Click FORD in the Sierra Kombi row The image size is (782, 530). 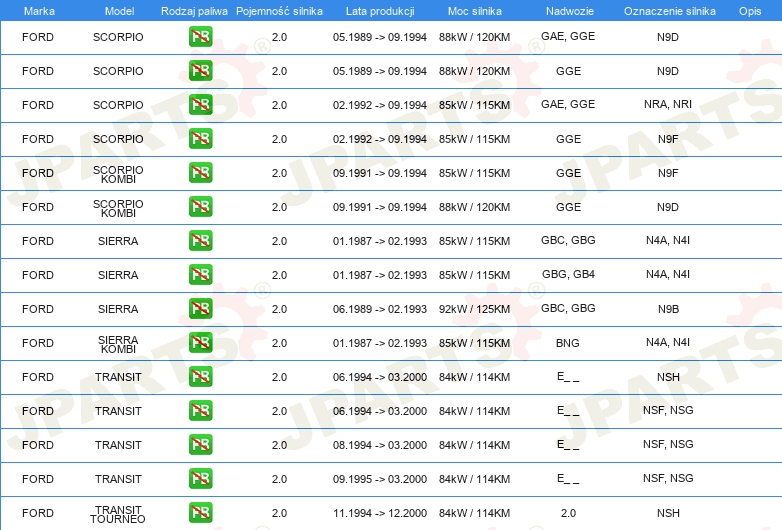38,343
